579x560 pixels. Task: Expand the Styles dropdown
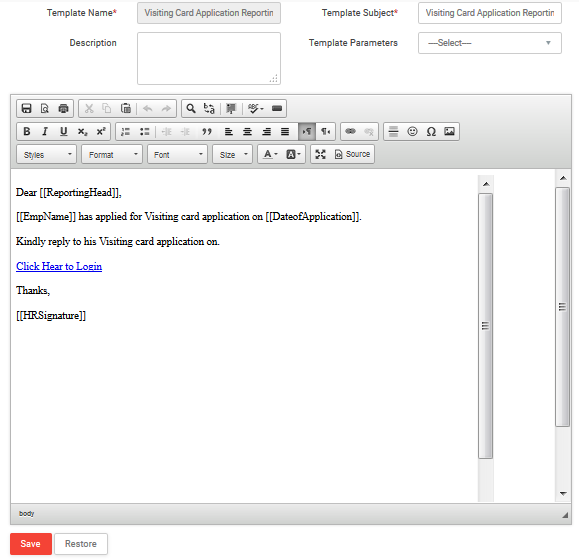click(47, 154)
